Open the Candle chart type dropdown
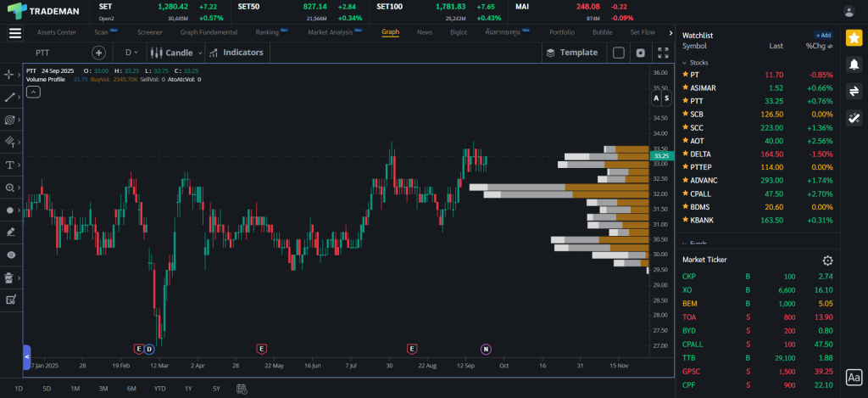 click(176, 53)
